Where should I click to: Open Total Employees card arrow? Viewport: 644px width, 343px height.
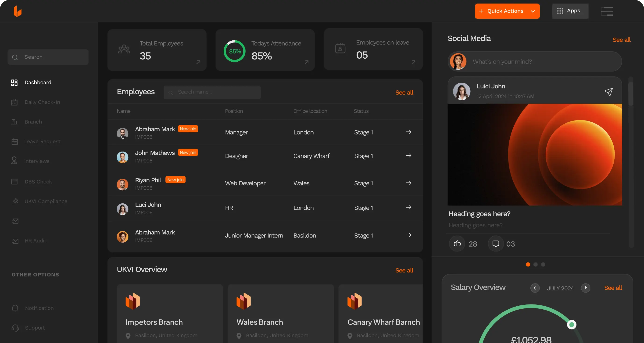pyautogui.click(x=198, y=62)
